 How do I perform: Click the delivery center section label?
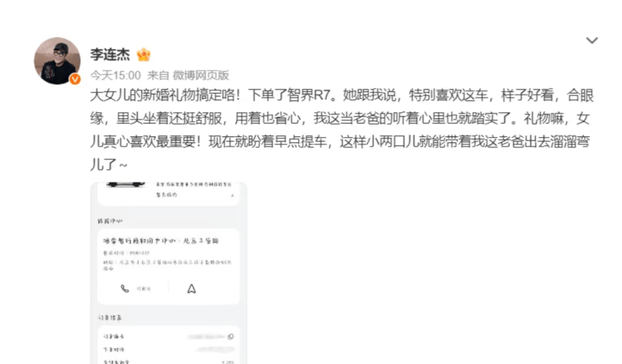110,221
